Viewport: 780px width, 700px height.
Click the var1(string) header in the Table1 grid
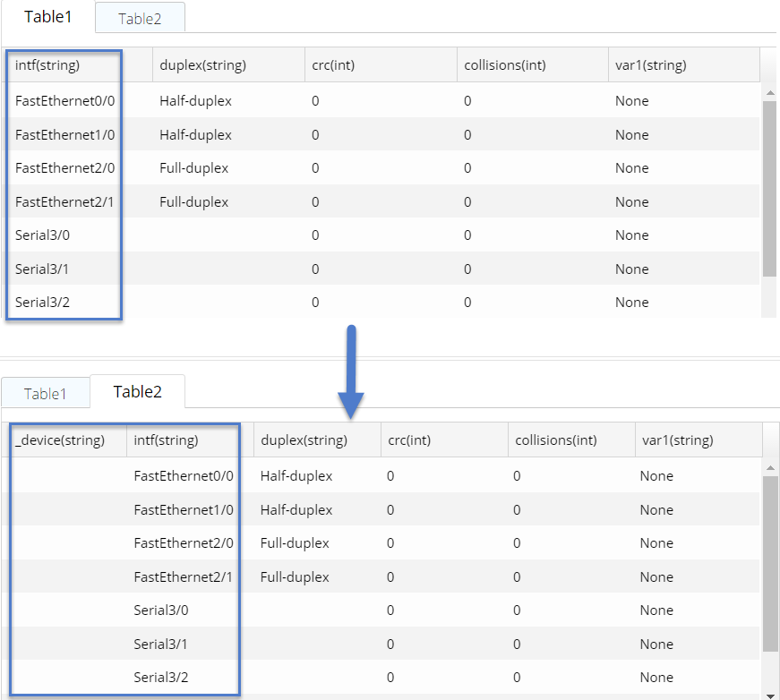coord(652,65)
